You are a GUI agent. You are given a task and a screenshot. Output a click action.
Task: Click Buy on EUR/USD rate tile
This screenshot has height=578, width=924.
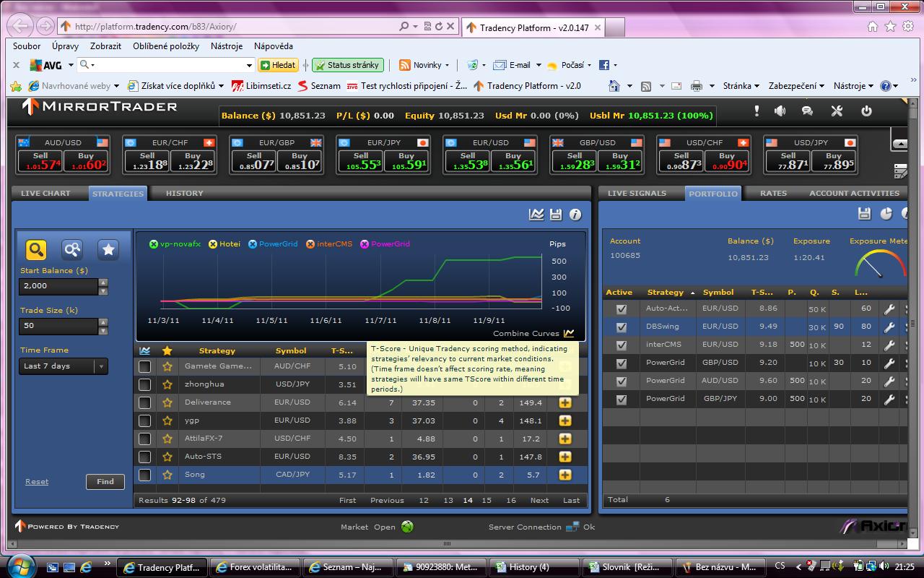point(513,161)
